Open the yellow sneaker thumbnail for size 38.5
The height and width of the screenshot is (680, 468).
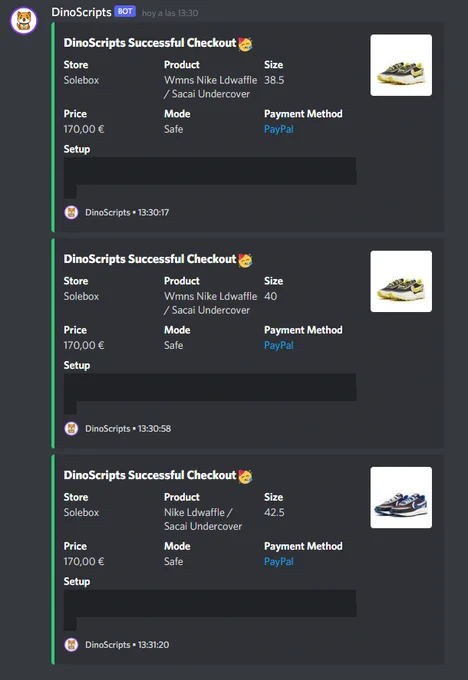[401, 65]
